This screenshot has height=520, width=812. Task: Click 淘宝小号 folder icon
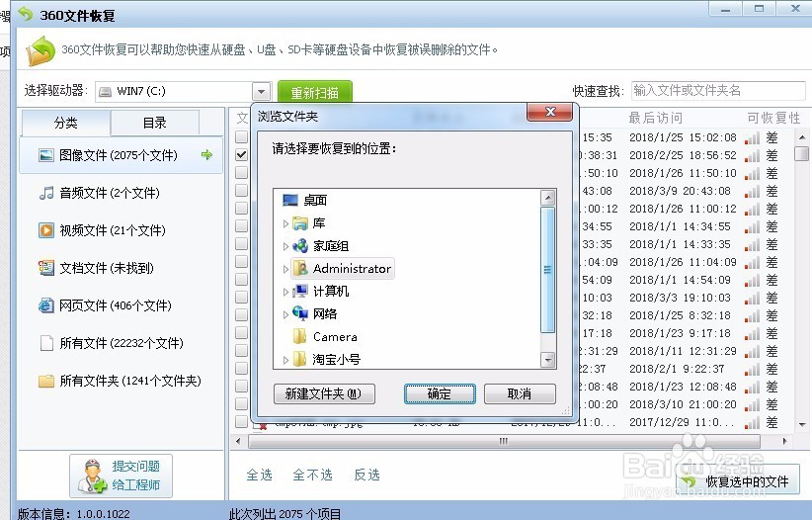pyautogui.click(x=300, y=359)
